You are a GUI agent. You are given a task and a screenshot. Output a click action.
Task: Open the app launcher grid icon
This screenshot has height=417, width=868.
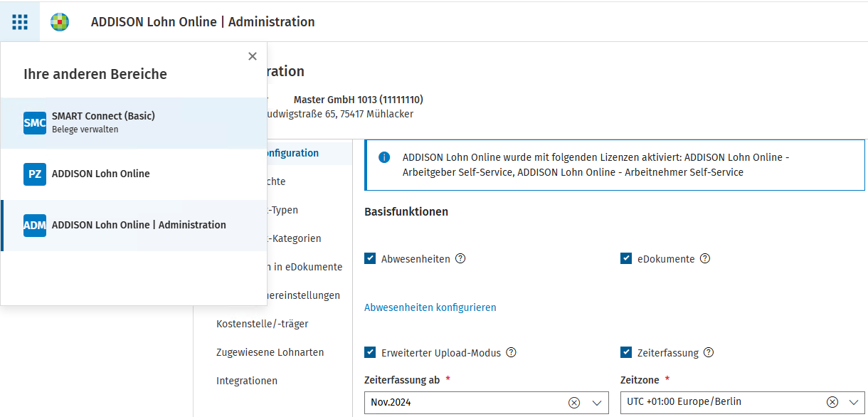20,22
